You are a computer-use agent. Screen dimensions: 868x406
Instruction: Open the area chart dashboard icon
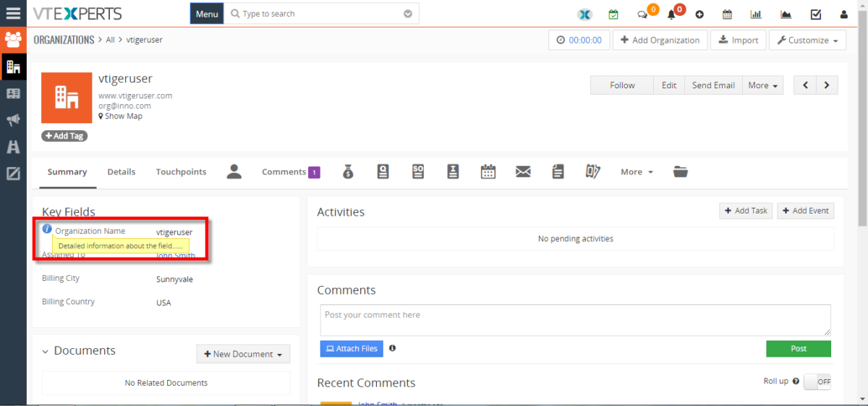point(786,14)
